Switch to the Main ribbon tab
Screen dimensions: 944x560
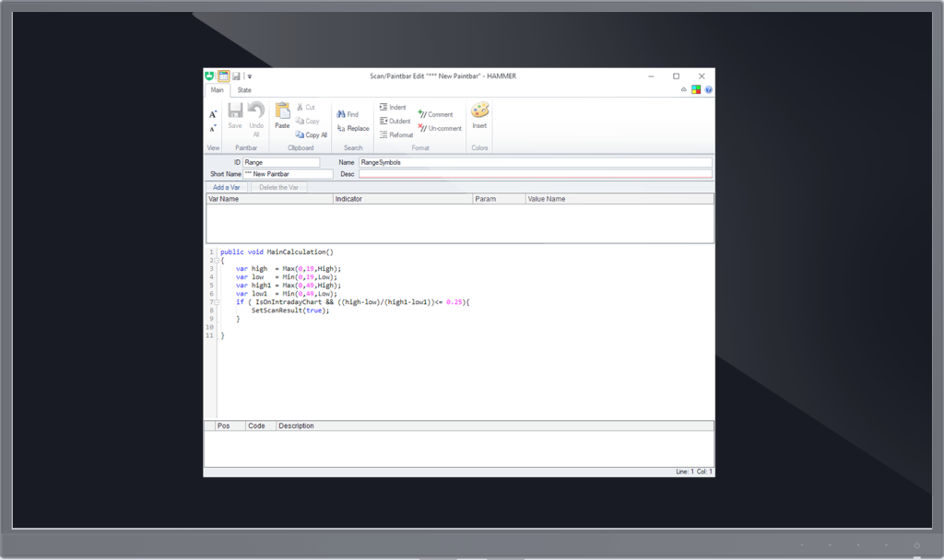pos(218,90)
